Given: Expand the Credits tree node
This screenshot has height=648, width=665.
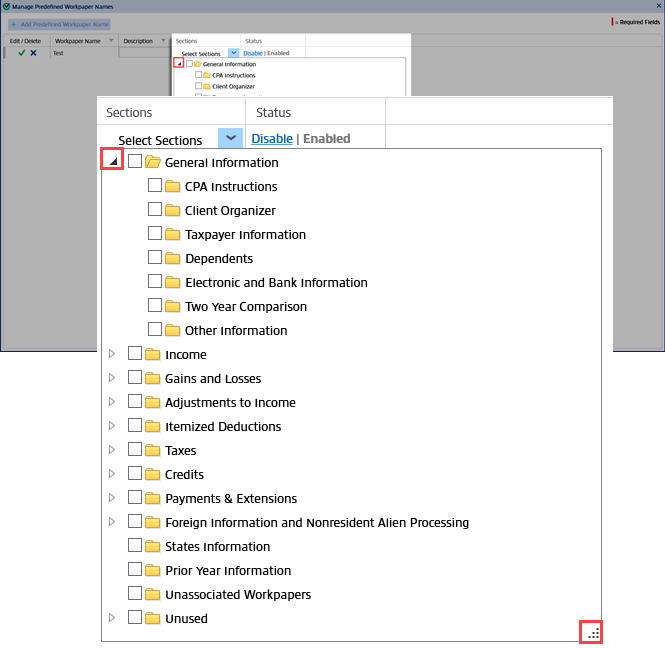Looking at the screenshot, I should 112,475.
